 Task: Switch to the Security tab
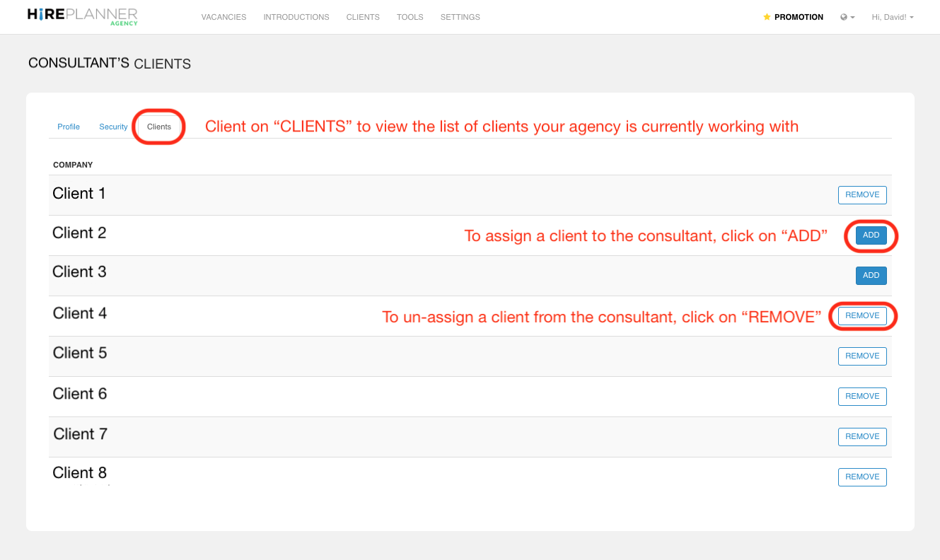click(x=113, y=127)
